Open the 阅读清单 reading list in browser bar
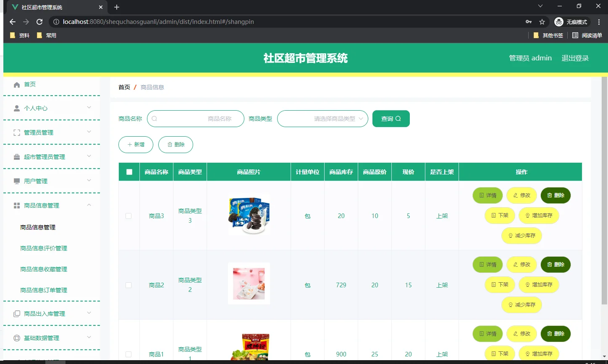 pyautogui.click(x=587, y=35)
